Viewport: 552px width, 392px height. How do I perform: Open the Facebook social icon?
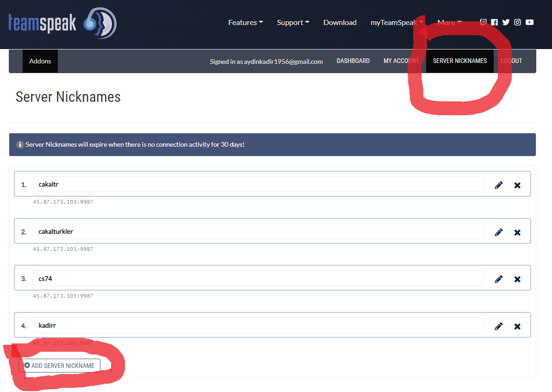[494, 22]
